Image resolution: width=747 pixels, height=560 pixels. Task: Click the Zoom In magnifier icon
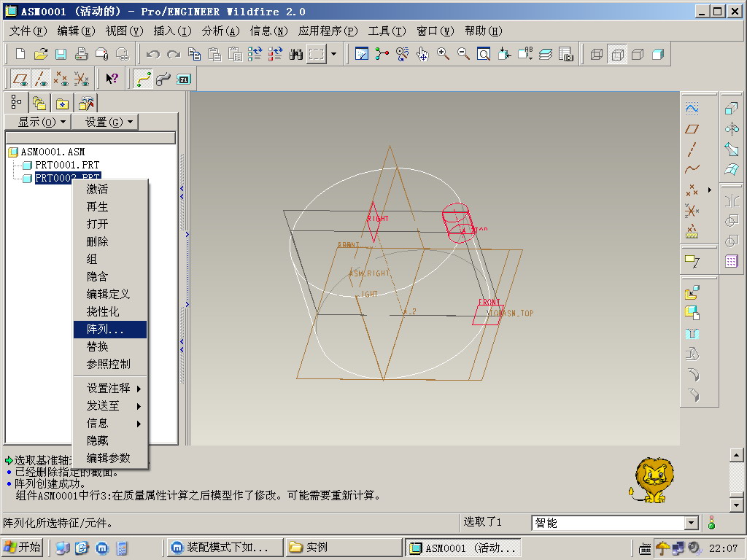pyautogui.click(x=443, y=54)
